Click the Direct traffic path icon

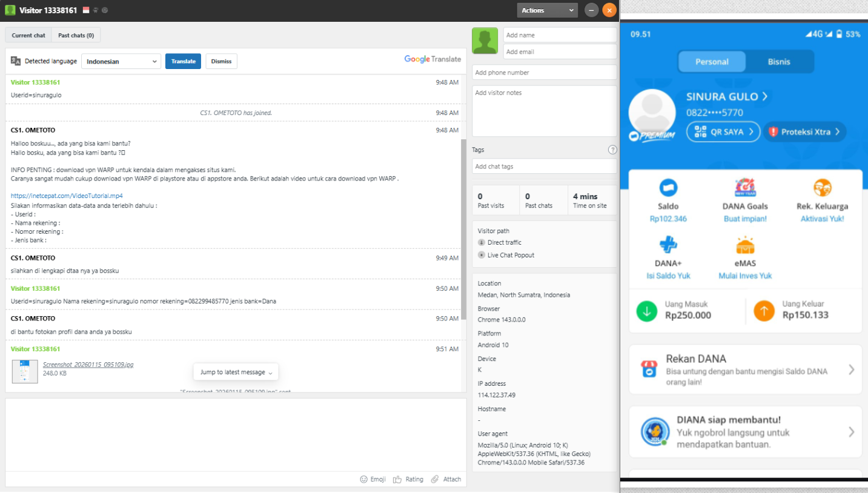482,242
